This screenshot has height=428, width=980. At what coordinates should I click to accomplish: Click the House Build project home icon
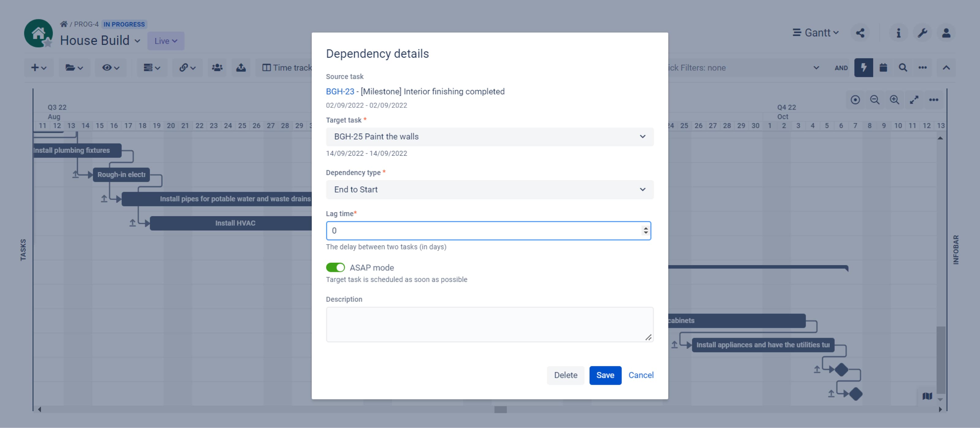[x=38, y=33]
